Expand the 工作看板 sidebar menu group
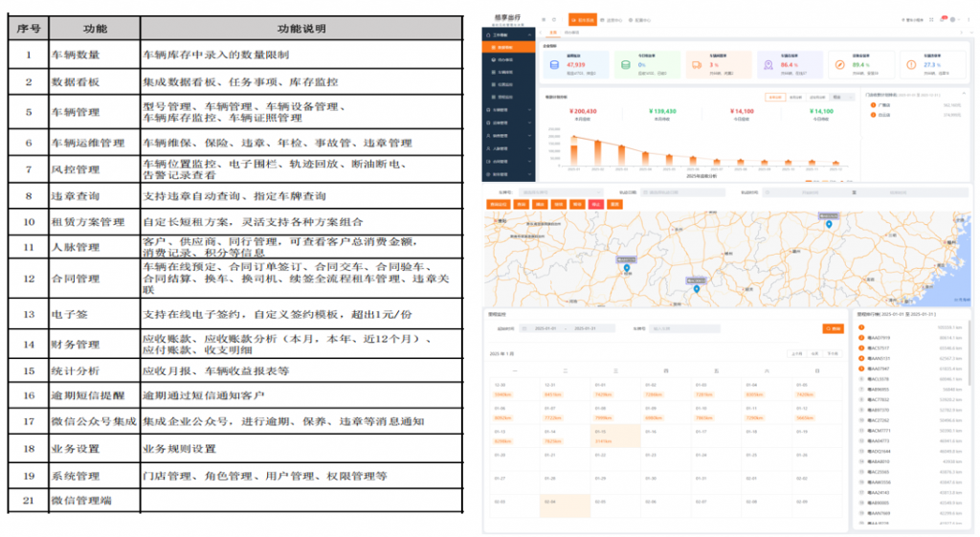Image resolution: width=980 pixels, height=537 pixels. (x=506, y=34)
